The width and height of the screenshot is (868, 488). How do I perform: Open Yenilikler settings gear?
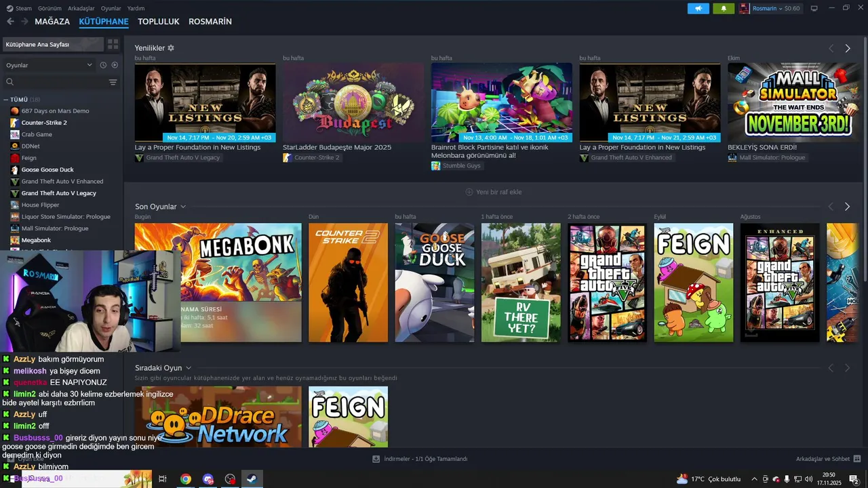point(171,48)
